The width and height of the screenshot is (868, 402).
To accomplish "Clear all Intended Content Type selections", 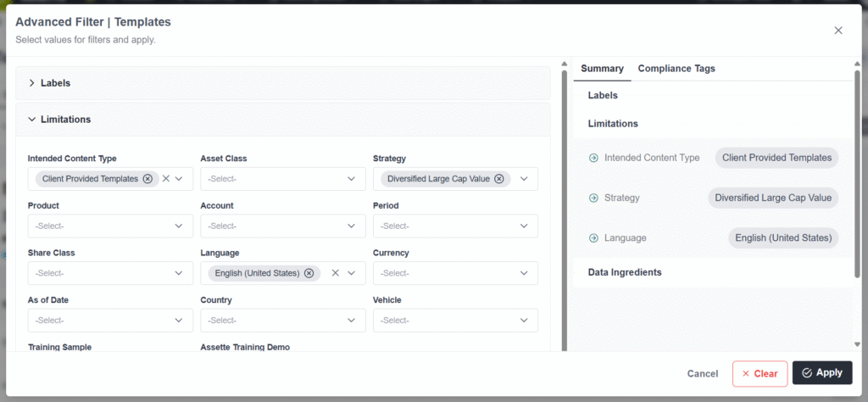I will click(x=166, y=179).
